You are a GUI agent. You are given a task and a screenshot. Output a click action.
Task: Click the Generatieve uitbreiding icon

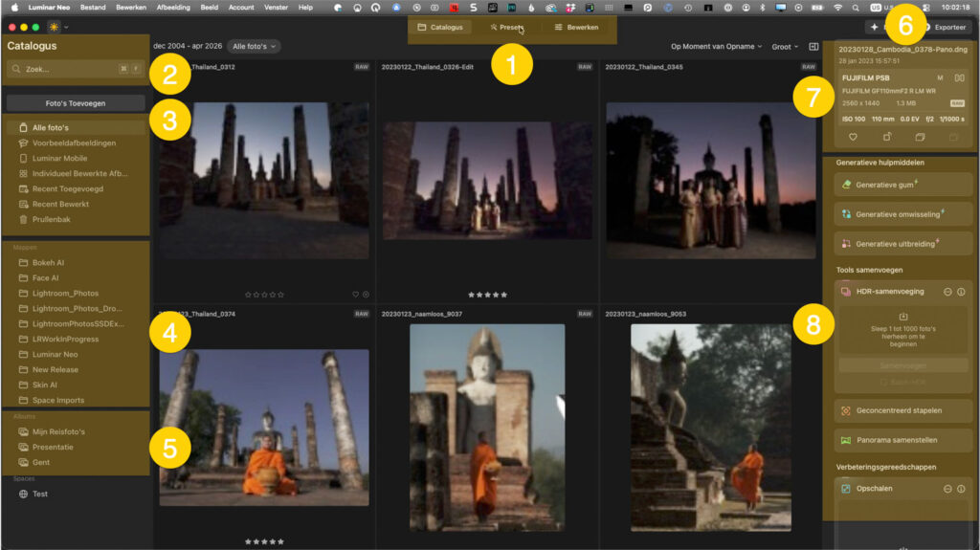[846, 244]
